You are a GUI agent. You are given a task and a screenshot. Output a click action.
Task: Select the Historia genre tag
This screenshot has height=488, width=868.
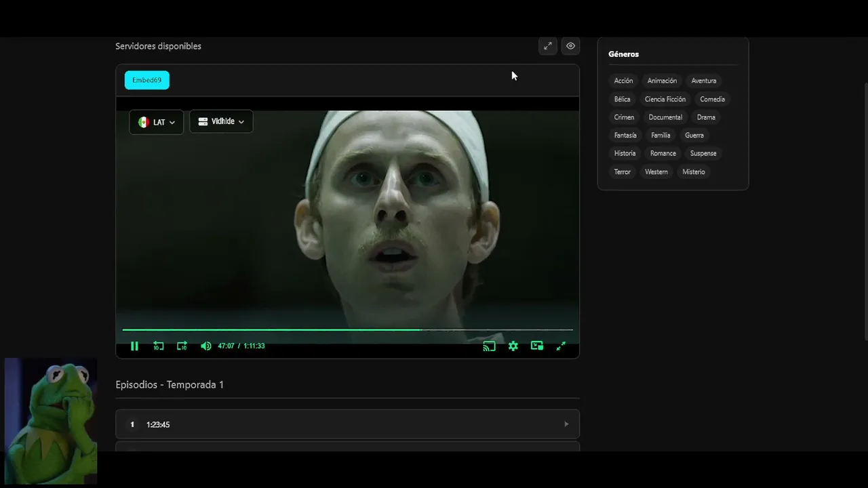tap(625, 153)
